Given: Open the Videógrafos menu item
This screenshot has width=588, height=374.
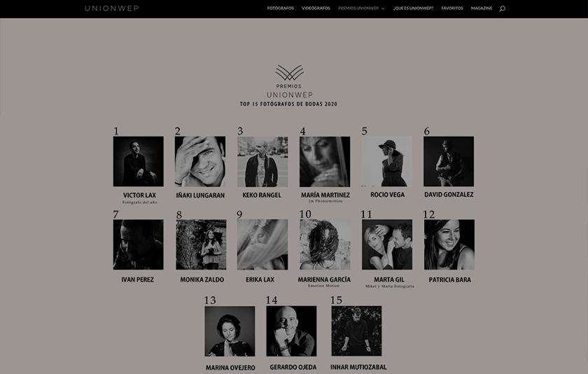Looking at the screenshot, I should click(316, 8).
